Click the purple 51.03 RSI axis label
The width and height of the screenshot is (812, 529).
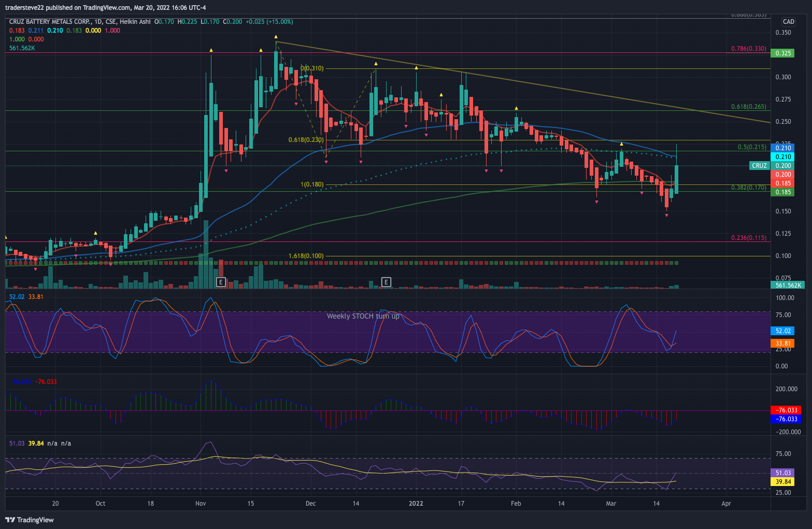click(783, 473)
